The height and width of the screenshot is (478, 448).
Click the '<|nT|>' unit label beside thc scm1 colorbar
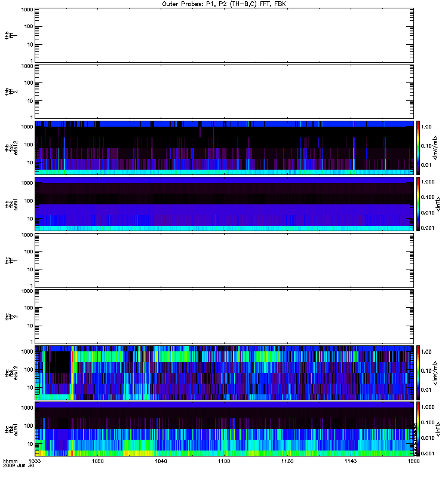click(438, 429)
